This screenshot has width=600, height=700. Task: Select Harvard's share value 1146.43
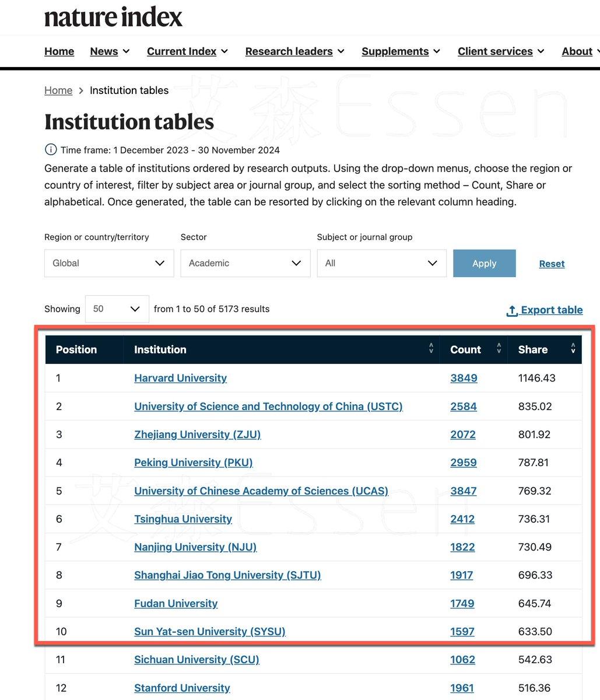tap(536, 378)
